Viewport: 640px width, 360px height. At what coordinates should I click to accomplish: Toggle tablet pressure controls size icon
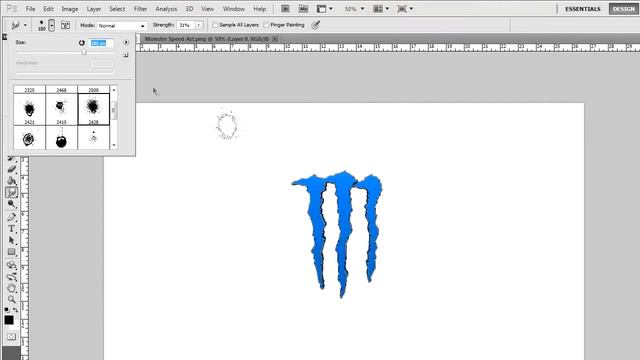[316, 25]
